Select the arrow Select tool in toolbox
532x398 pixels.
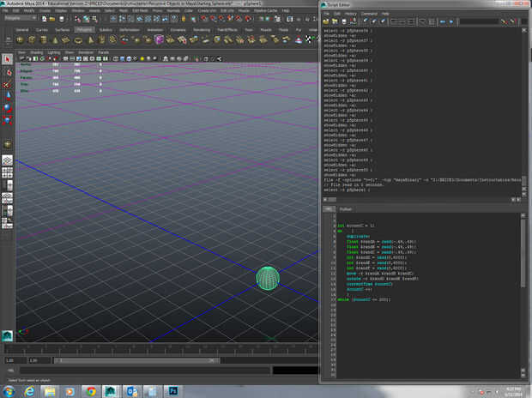click(x=7, y=59)
